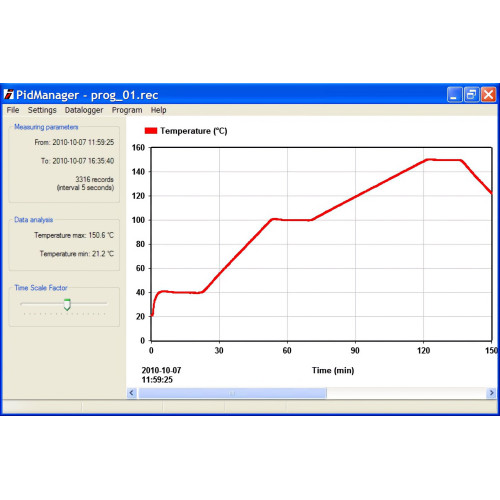Minimize the PidManager window
This screenshot has height=500, width=500.
click(x=454, y=95)
